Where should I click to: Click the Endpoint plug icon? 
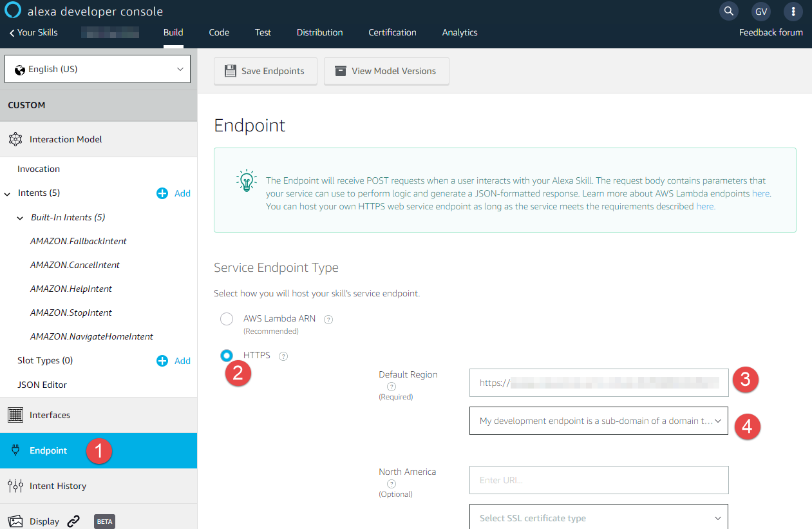pyautogui.click(x=15, y=450)
